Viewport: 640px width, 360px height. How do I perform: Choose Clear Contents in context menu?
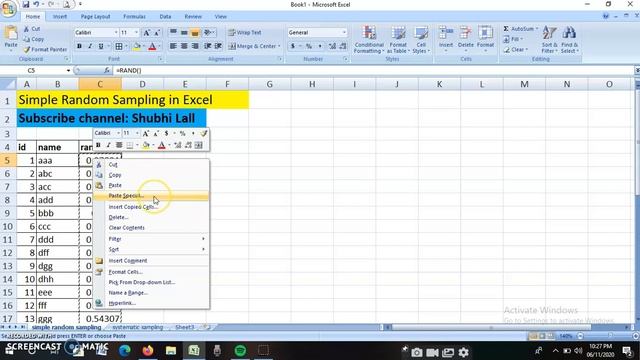point(151,228)
